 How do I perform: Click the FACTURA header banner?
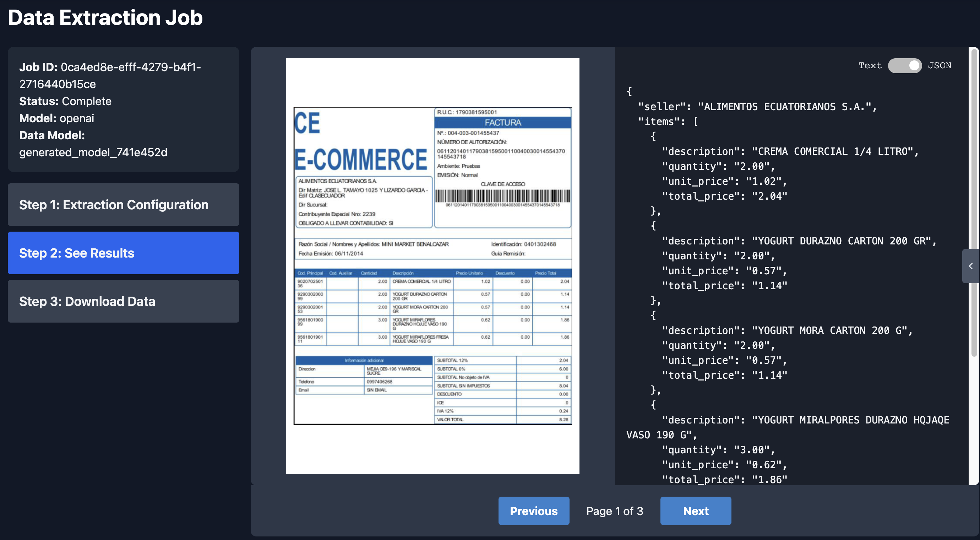(502, 123)
